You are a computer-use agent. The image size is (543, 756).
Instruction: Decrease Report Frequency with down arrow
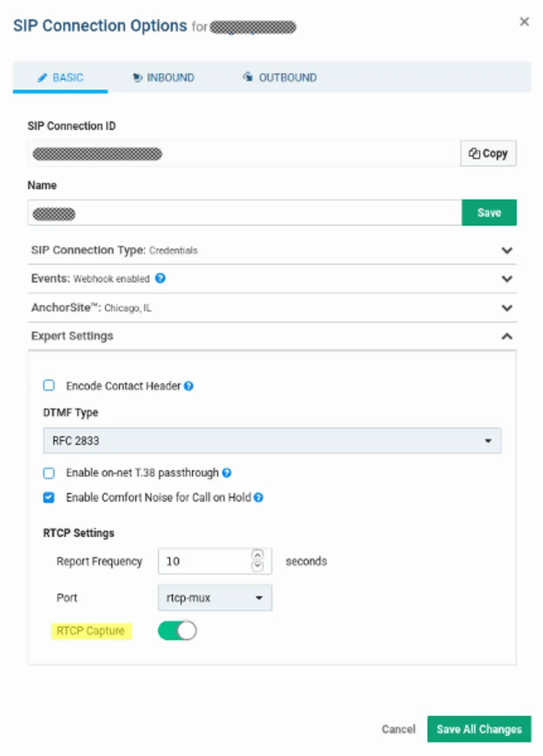click(257, 567)
